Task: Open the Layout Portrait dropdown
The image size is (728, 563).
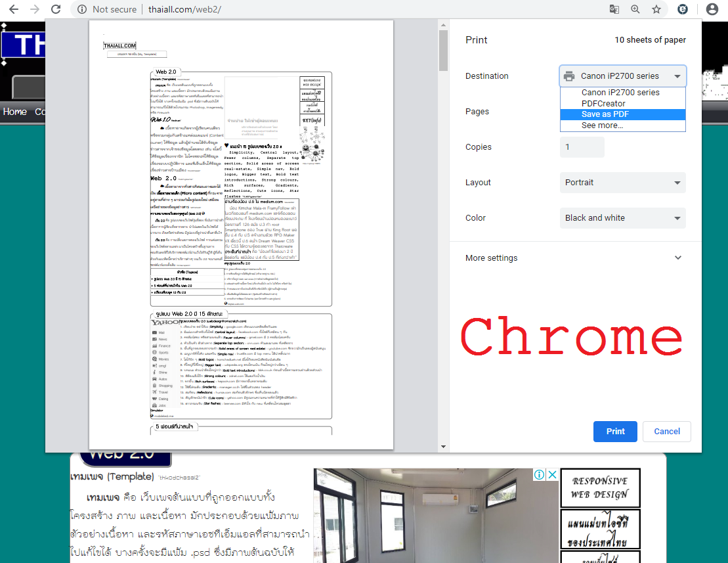Action: pyautogui.click(x=622, y=183)
